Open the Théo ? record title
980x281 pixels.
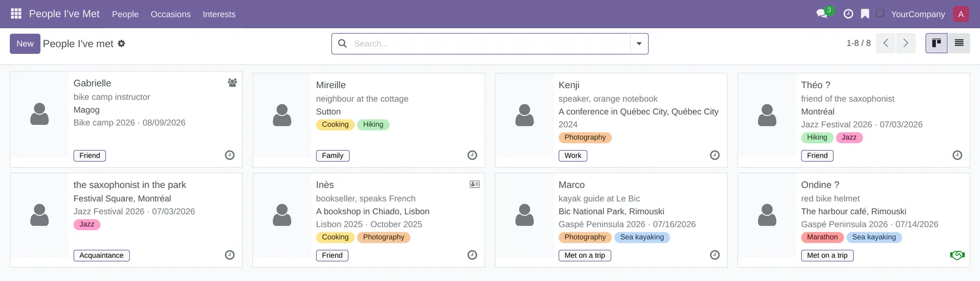tap(816, 85)
